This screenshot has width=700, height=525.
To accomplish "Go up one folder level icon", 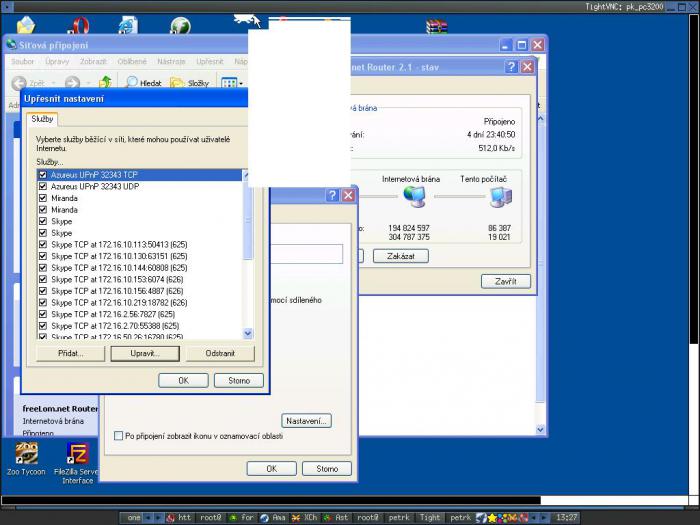I will pos(105,83).
